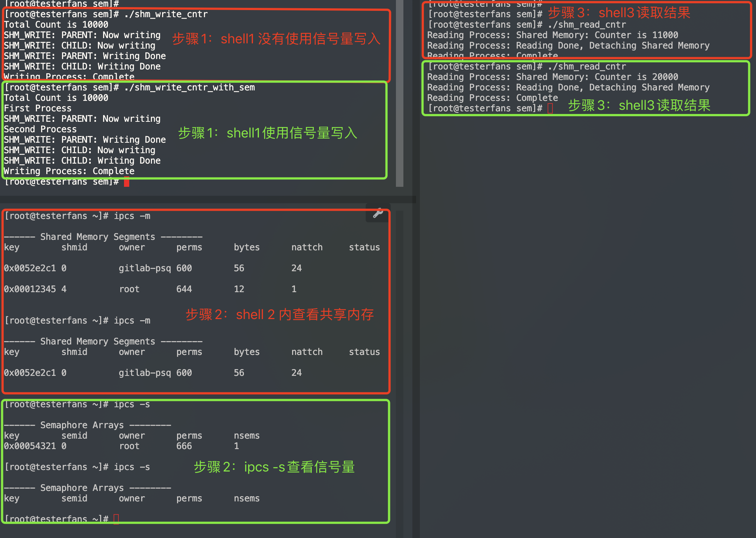This screenshot has height=538, width=756.
Task: Click the shared memory key 0x00012345 row
Action: coord(151,289)
